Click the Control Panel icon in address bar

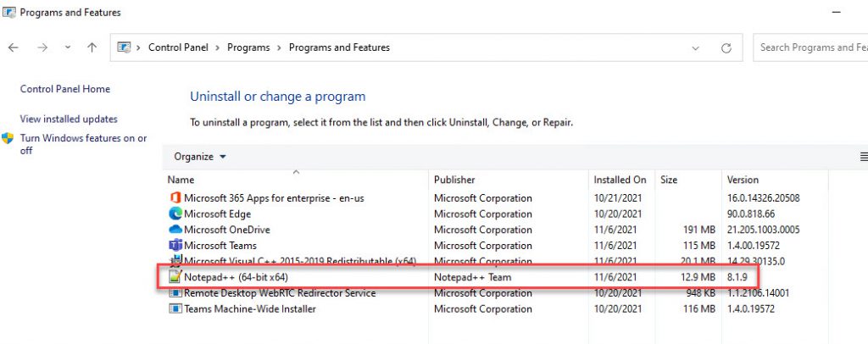coord(124,47)
